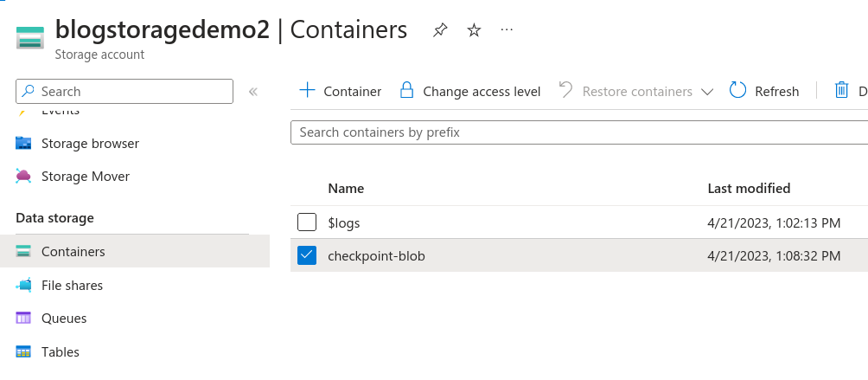The image size is (868, 380).
Task: Click the Change access level lock icon
Action: 406,91
